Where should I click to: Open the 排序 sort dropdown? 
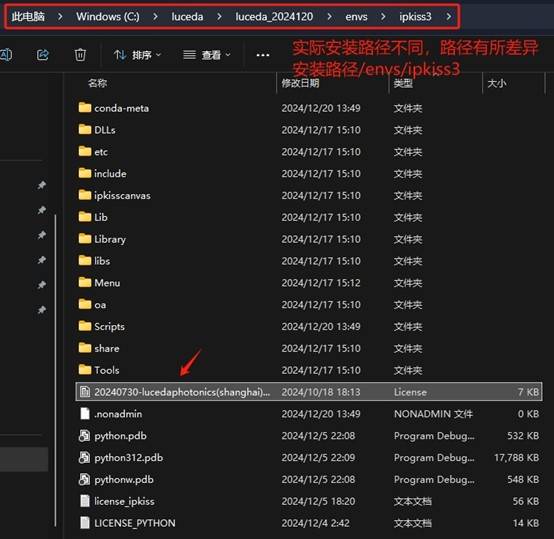(x=137, y=55)
